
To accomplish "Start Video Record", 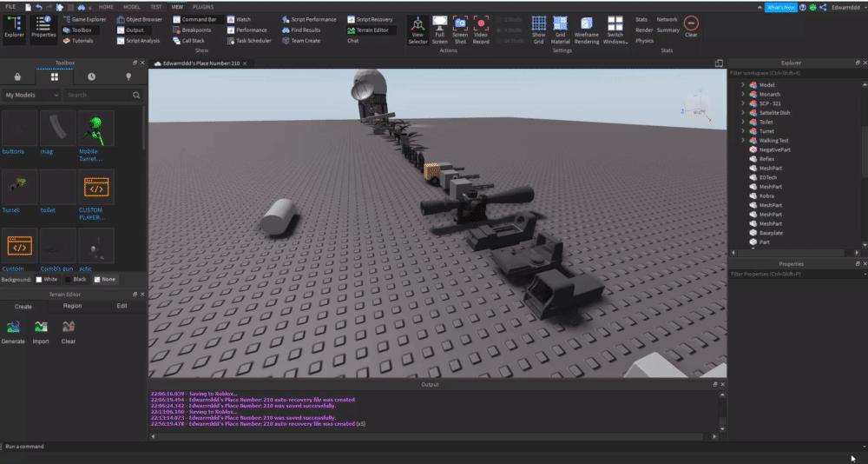I will (x=481, y=30).
